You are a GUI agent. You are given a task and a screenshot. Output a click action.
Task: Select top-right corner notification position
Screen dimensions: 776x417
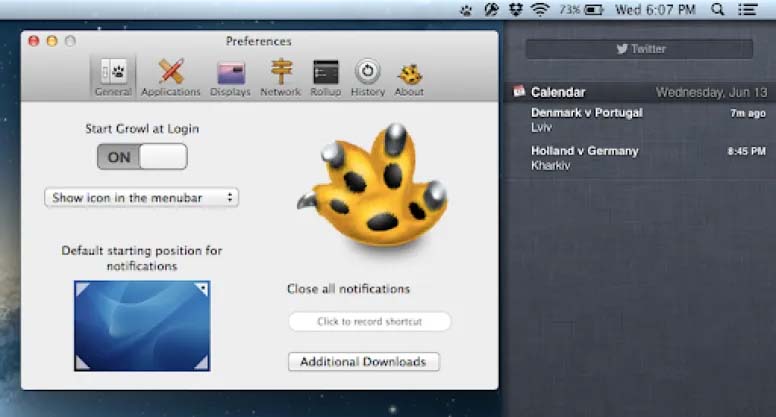[202, 288]
